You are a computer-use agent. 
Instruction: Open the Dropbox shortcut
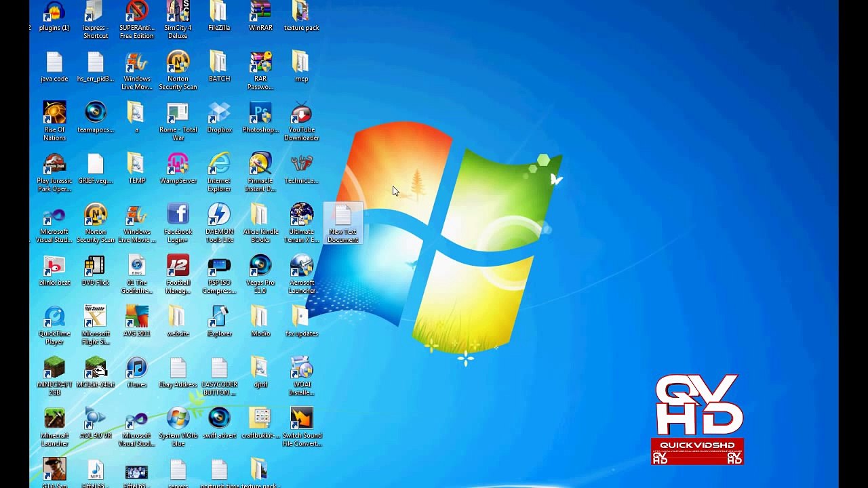[x=219, y=117]
